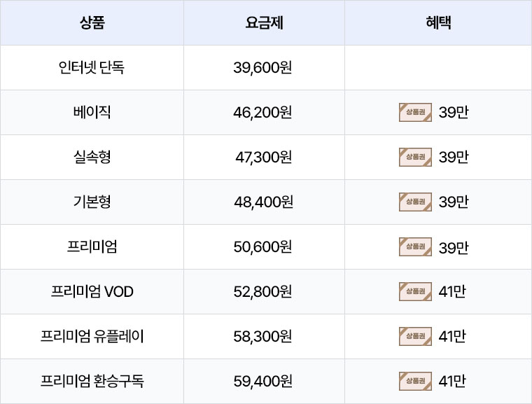
Task: Click the 상품권 icon in 프리미엄 VOD row
Action: click(415, 292)
